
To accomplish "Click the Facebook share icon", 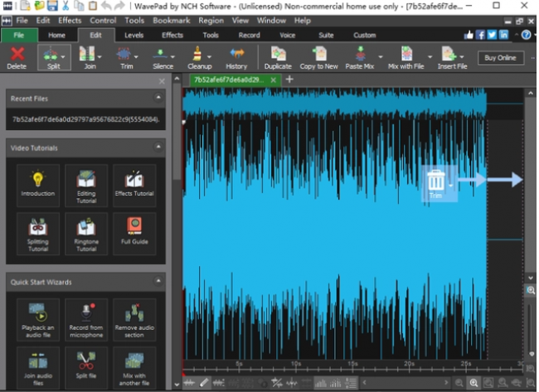I will pos(480,35).
